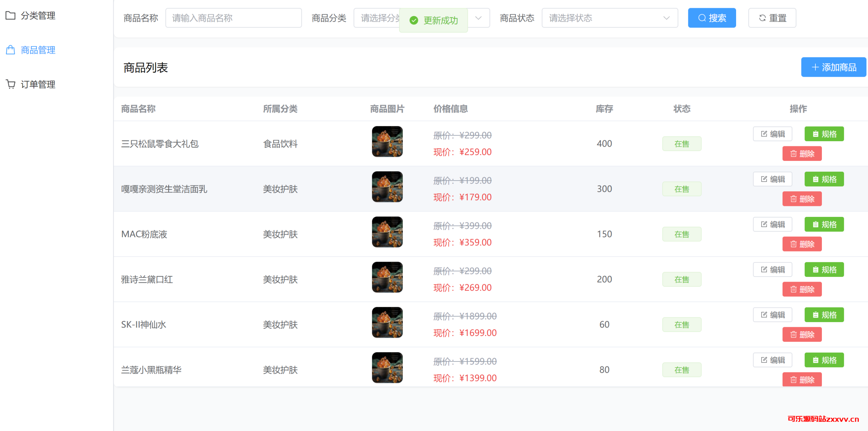The image size is (868, 431).
Task: Edit the 雅诗兰黛口红 product
Action: [x=772, y=269]
